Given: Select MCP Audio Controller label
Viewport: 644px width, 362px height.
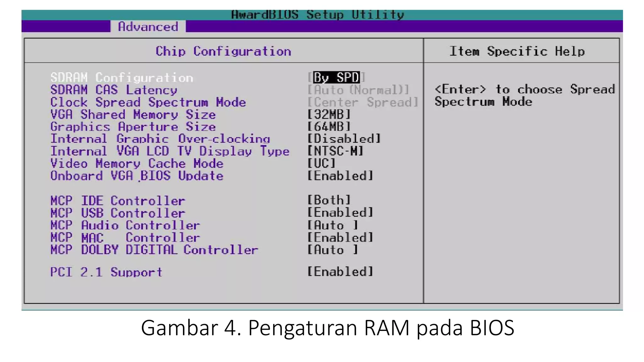Looking at the screenshot, I should tap(125, 225).
